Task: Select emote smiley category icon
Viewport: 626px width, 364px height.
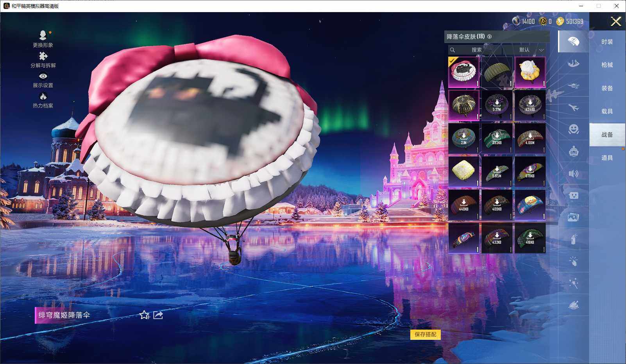Action: coord(573,129)
